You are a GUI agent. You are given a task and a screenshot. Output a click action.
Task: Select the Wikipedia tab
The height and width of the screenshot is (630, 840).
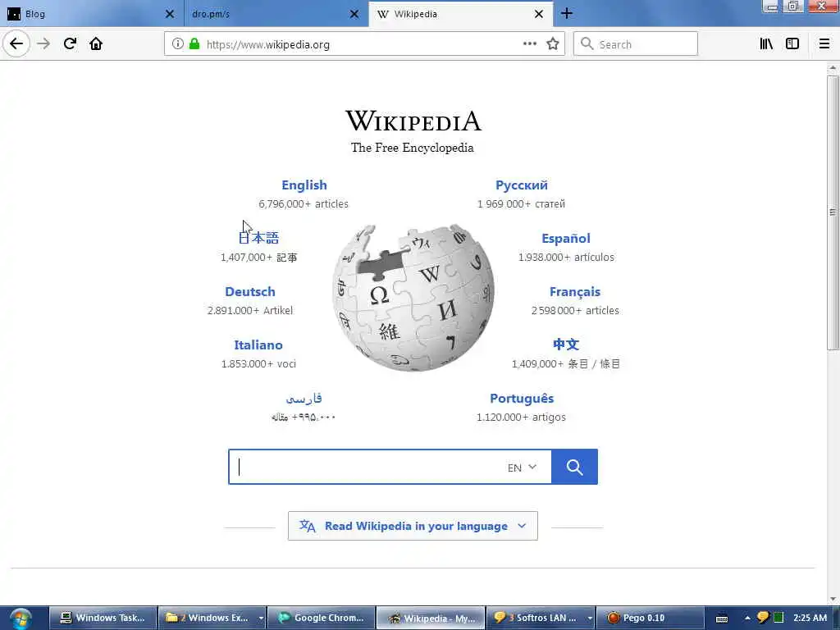[x=460, y=14]
